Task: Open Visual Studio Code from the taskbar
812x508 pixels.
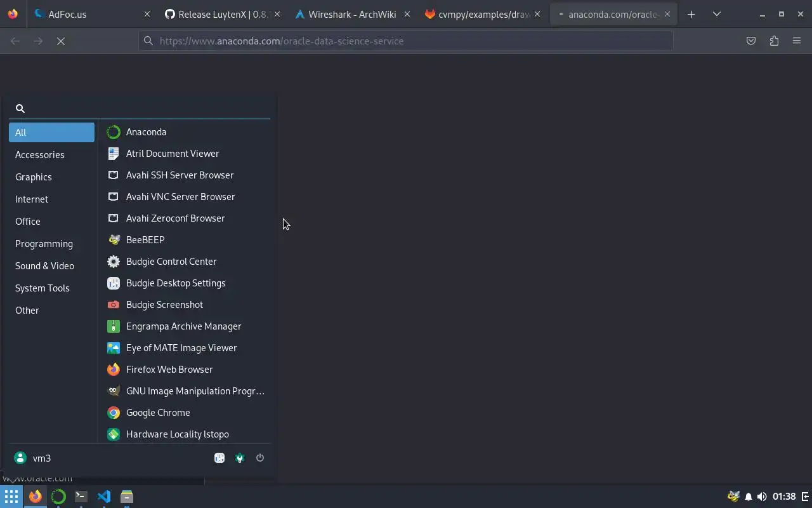Action: click(104, 497)
